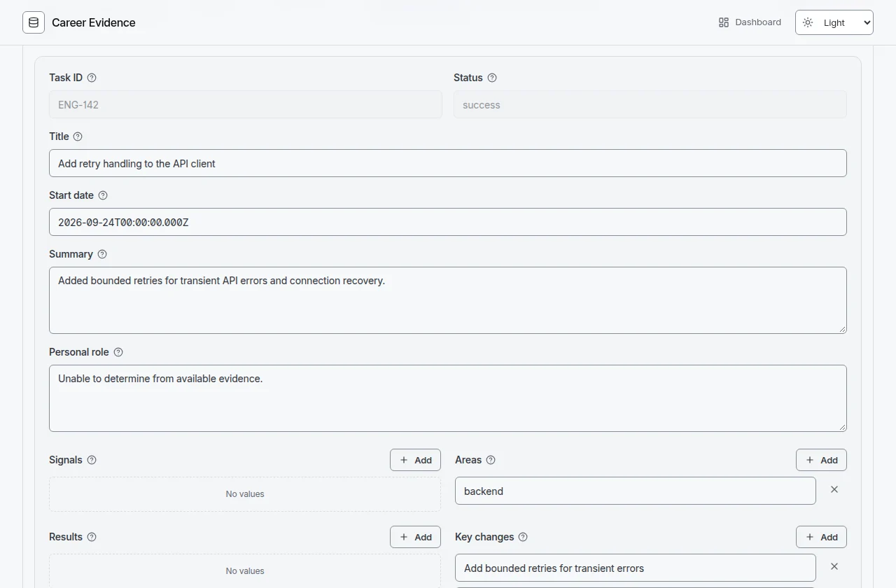Click the Title input field

[x=448, y=163]
